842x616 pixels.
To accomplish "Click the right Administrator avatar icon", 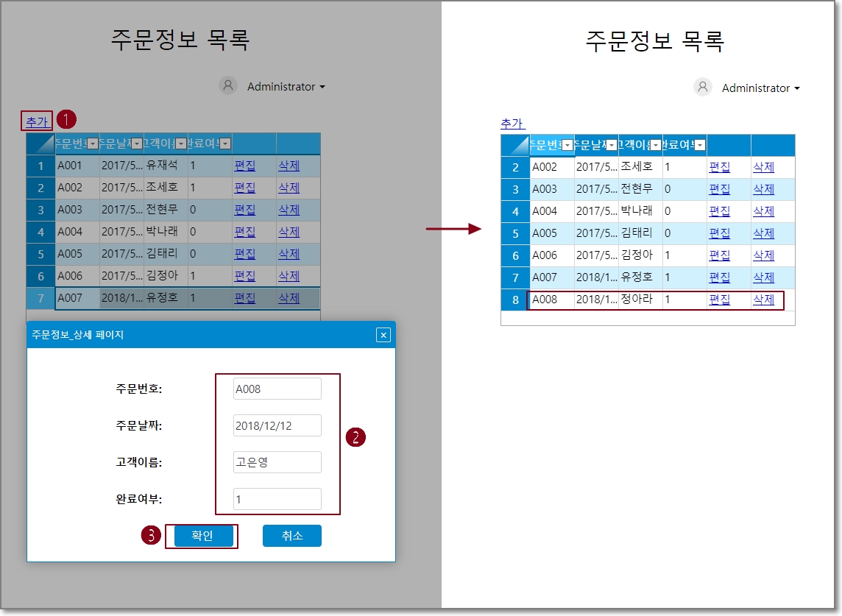I will (703, 88).
